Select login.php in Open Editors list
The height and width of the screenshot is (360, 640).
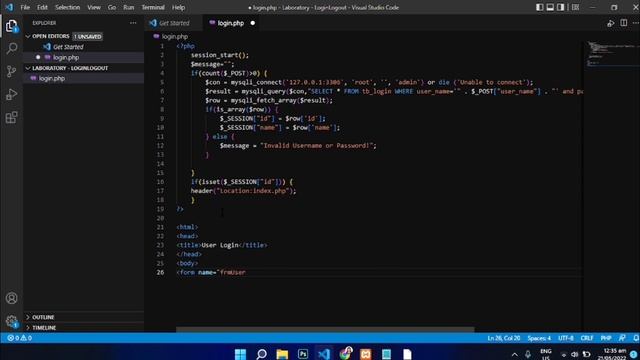84,58
